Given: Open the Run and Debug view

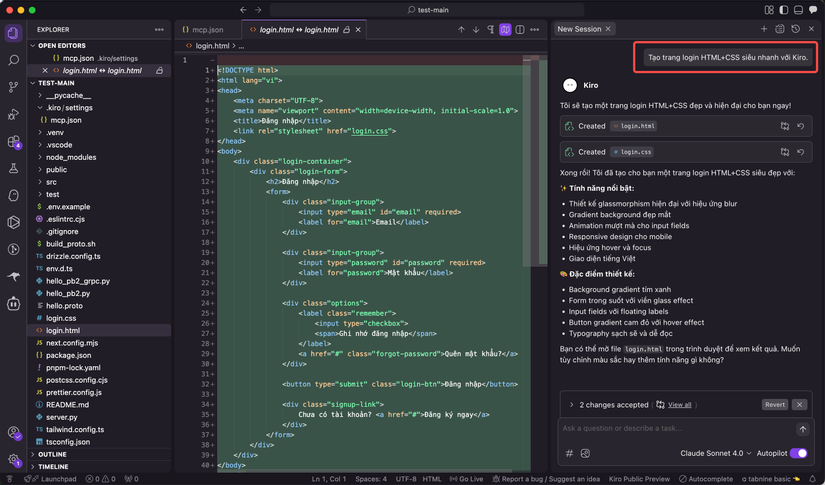Looking at the screenshot, I should pyautogui.click(x=13, y=114).
